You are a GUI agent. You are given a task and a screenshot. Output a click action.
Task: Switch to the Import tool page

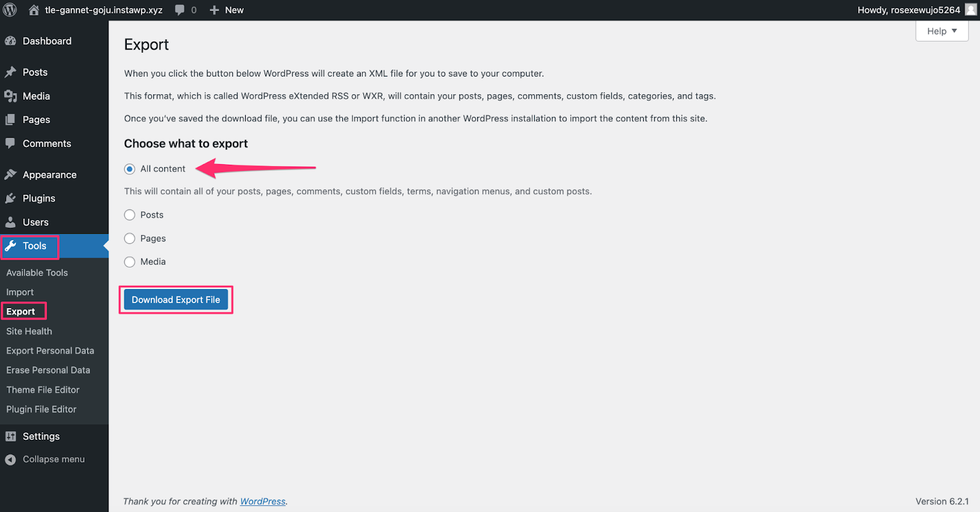pos(20,292)
